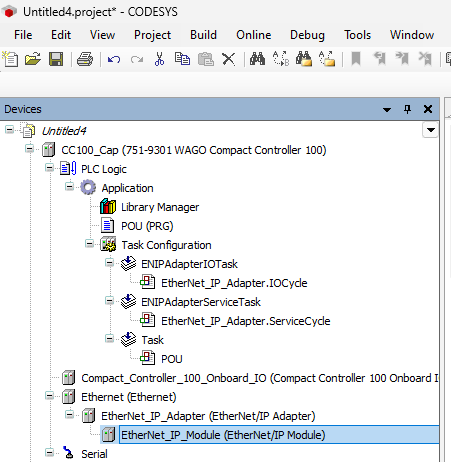
Task: Collapse the ENIPAdapterIOTask node
Action: tap(109, 263)
